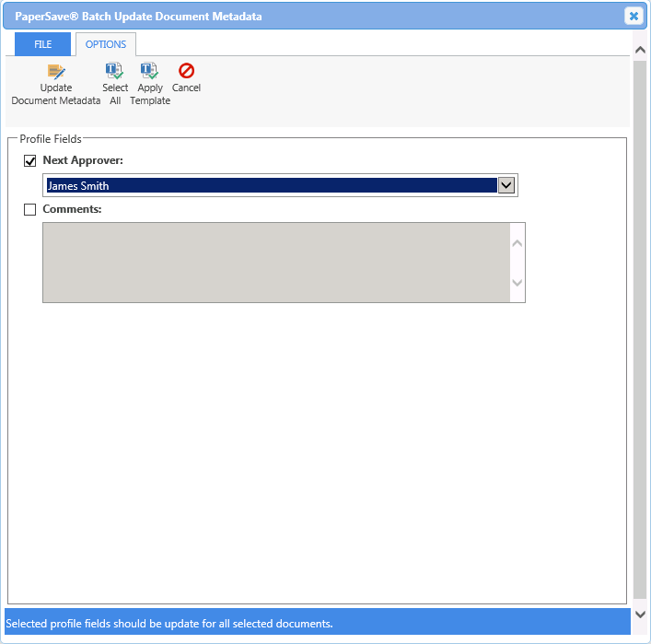Viewport: 651px width, 644px height.
Task: Click the main vertical scrollbar track
Action: pos(640,330)
